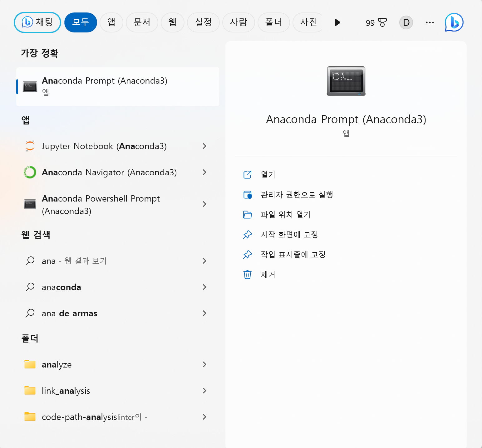Open Bing chat icon at top right
This screenshot has height=448, width=482.
click(x=454, y=22)
